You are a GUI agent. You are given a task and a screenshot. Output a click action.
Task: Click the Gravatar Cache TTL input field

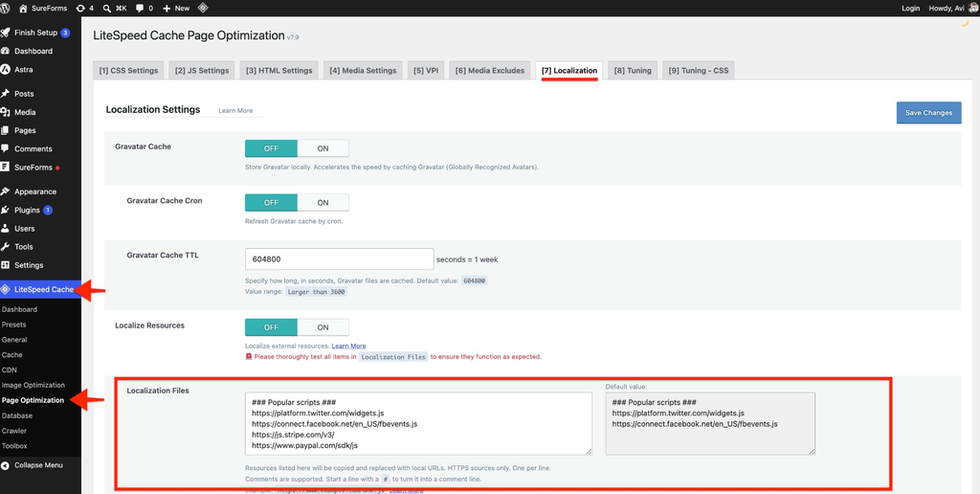click(x=340, y=258)
